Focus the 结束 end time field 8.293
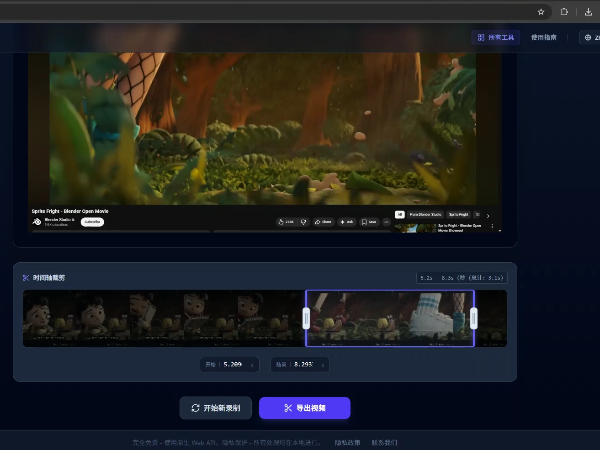 (x=300, y=364)
